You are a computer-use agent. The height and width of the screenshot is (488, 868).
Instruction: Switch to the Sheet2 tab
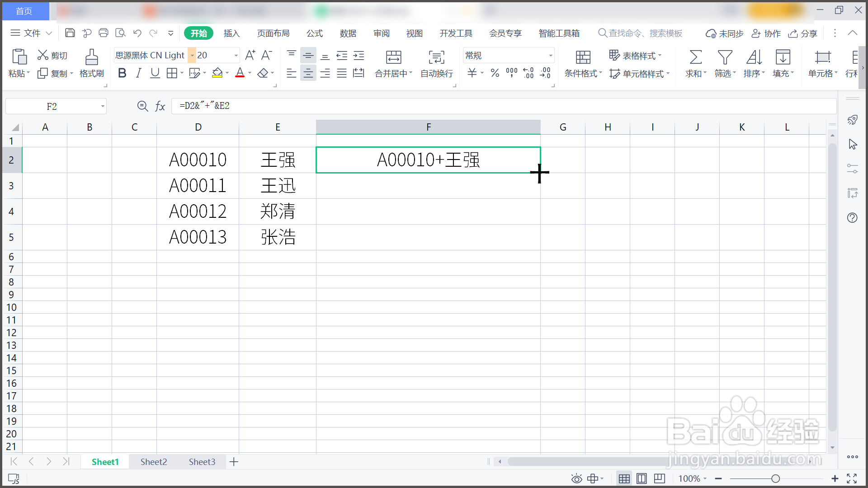[154, 462]
